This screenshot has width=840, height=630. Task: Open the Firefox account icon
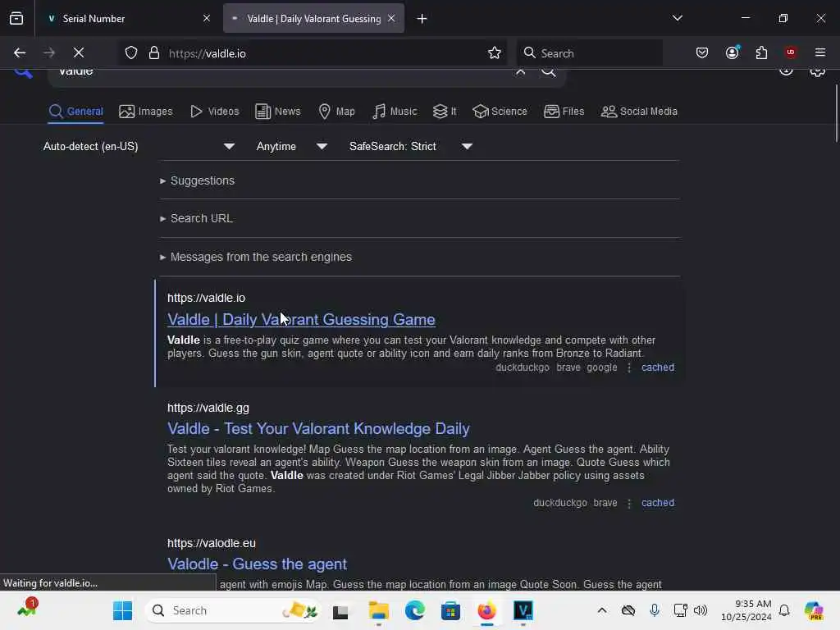(733, 53)
